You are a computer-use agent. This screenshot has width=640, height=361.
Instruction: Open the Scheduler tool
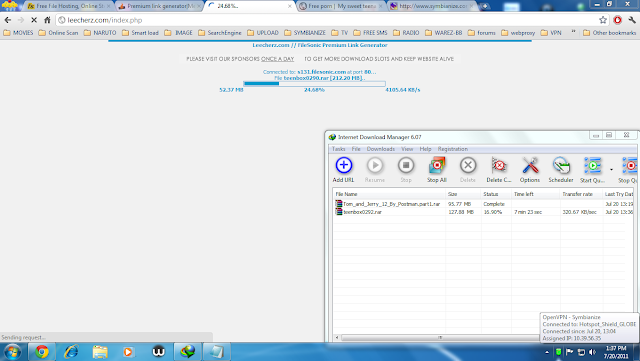(x=561, y=166)
